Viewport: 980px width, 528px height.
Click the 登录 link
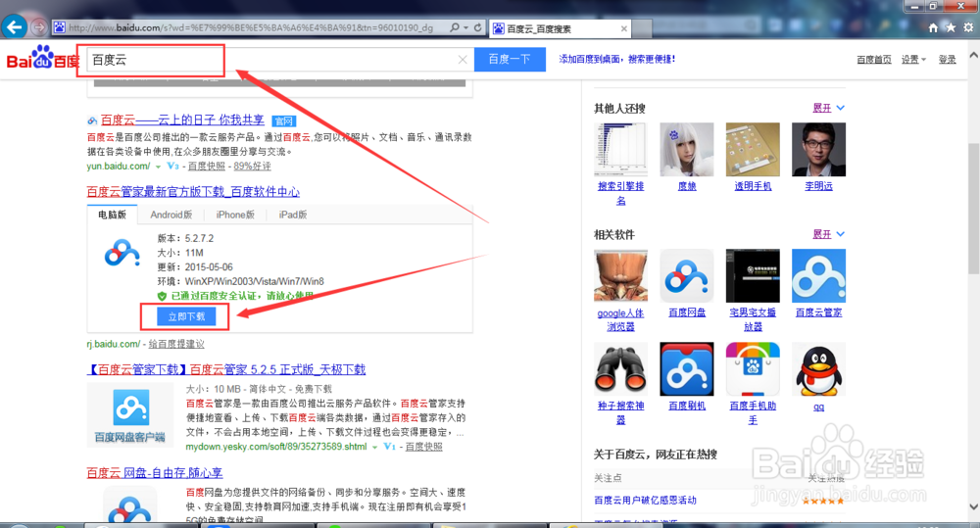point(947,60)
